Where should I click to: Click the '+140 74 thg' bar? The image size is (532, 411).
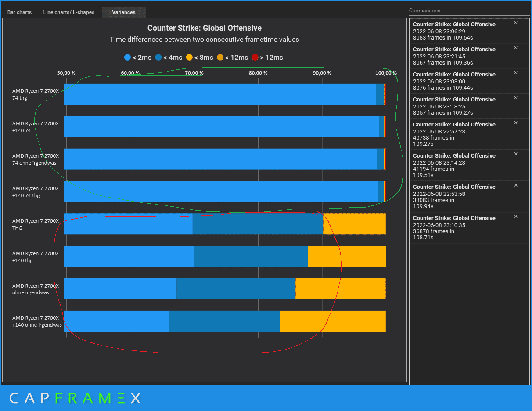pyautogui.click(x=225, y=192)
